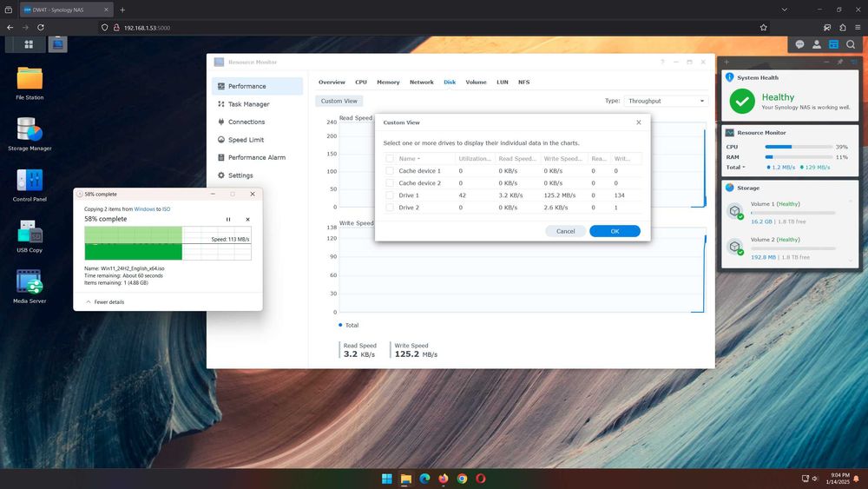Open the File Station desktop icon

pyautogui.click(x=30, y=83)
